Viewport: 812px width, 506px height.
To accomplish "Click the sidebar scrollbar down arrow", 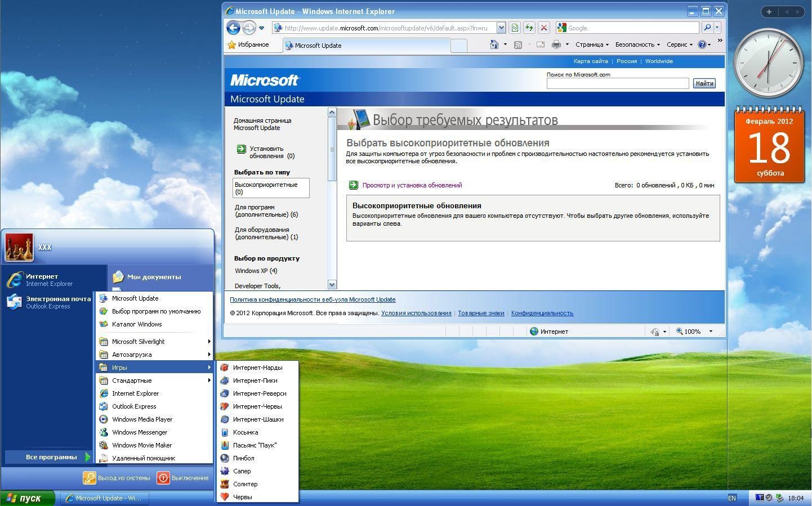I will (x=332, y=285).
